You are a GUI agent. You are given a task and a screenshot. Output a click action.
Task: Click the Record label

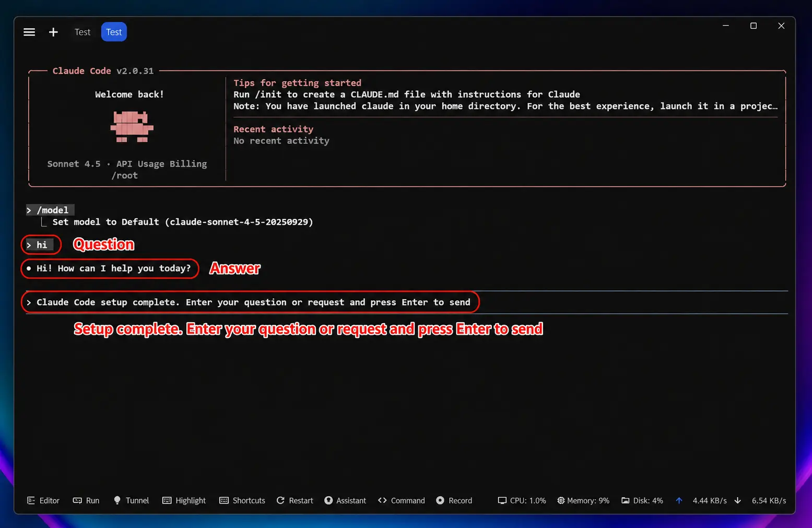[460, 500]
